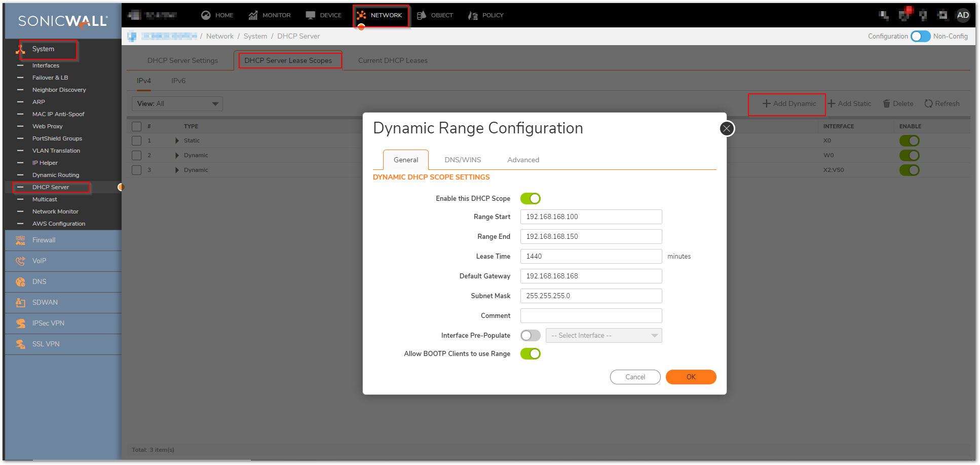
Task: Turn on Interface Pre-Populate switch
Action: [x=530, y=336]
